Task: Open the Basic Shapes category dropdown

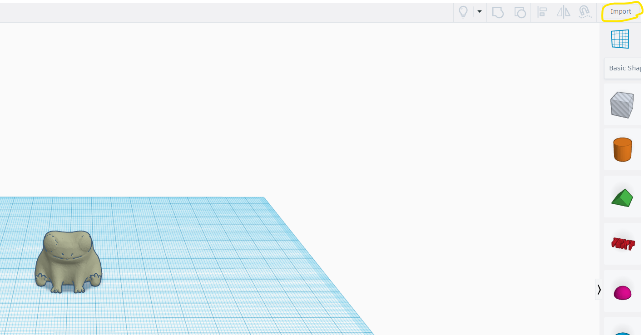Action: click(x=623, y=68)
